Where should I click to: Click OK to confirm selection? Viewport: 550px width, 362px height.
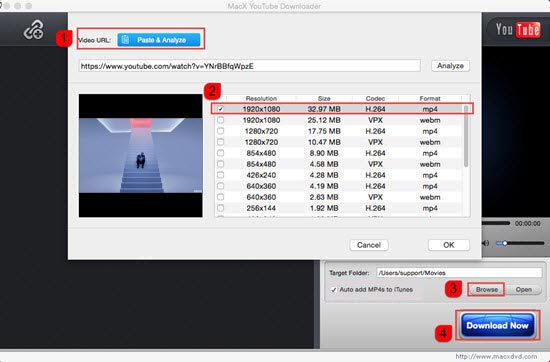coord(449,245)
